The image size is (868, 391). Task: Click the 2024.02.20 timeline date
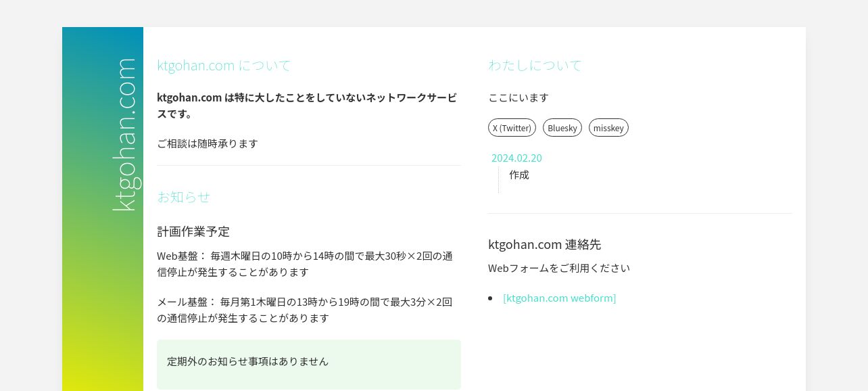(x=516, y=158)
